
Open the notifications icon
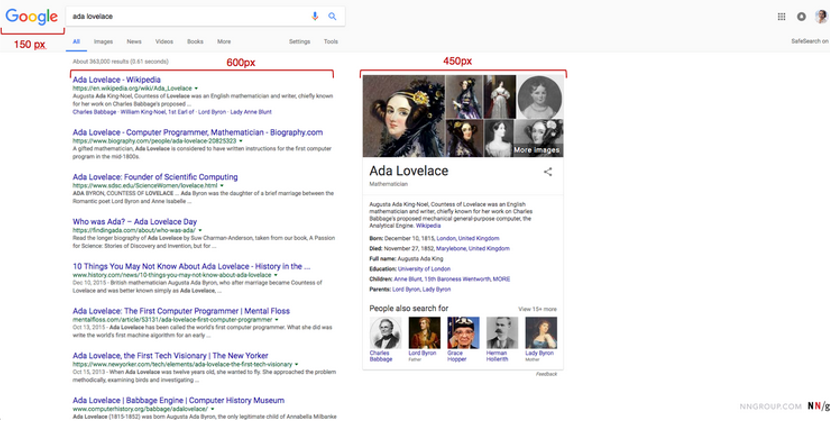801,16
